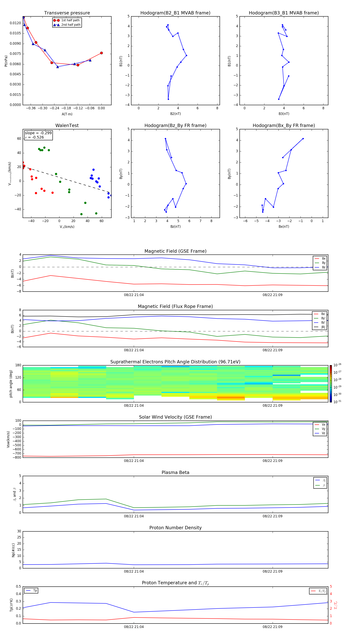
Task: Click the "A(T·m)" x-axis label
Action: point(67,114)
